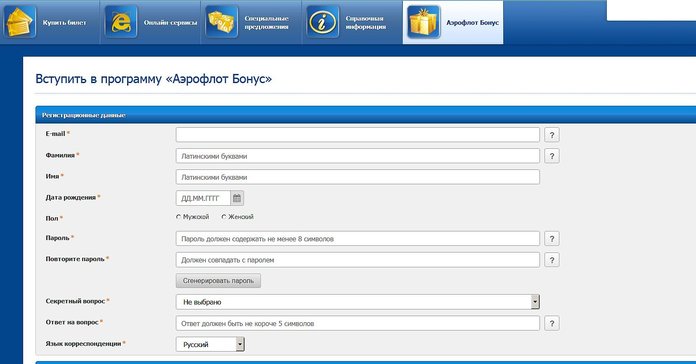The image size is (696, 364).
Task: Click the Internet Explorer style online services icon
Action: click(x=121, y=22)
